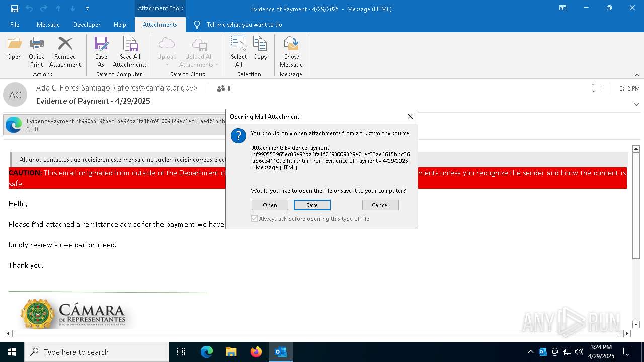This screenshot has height=362, width=644.
Task: Click the Cámara de Representantes logo
Action: pos(73,313)
